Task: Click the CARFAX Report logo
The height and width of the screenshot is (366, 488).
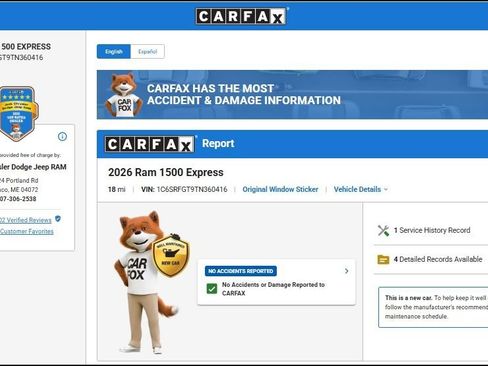Action: pos(150,144)
